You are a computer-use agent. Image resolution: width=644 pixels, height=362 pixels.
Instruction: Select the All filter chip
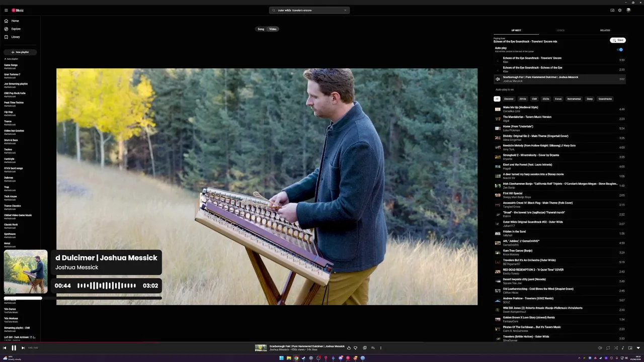click(497, 99)
